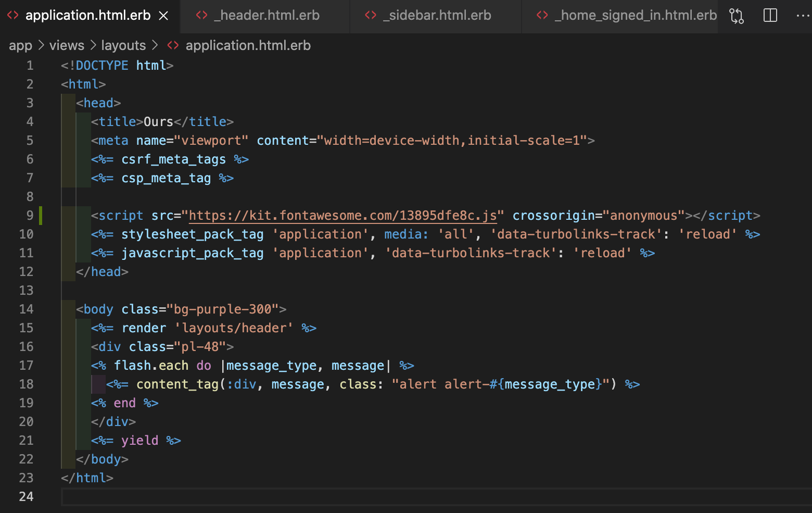Click the html file icon on _header.html.erb tab

click(x=202, y=16)
